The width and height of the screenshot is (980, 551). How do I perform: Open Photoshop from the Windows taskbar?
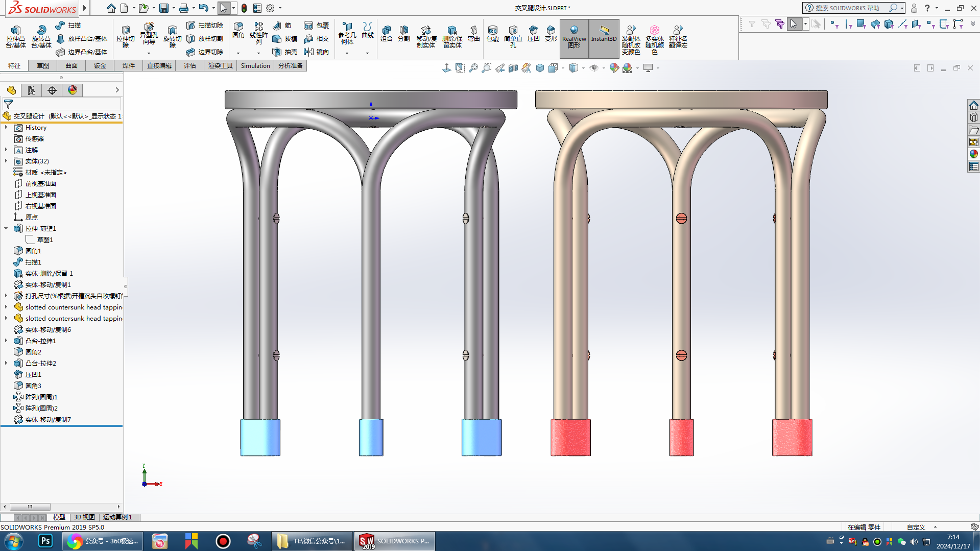45,541
